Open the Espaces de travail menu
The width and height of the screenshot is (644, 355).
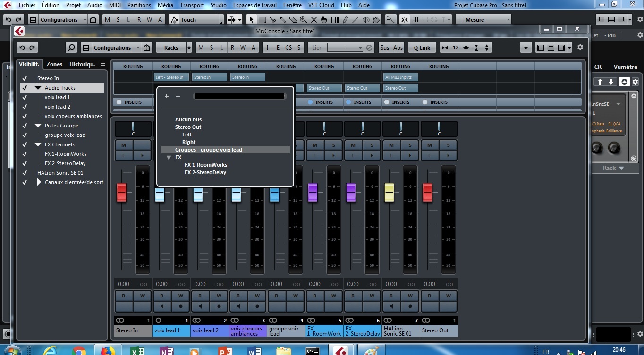click(x=255, y=5)
